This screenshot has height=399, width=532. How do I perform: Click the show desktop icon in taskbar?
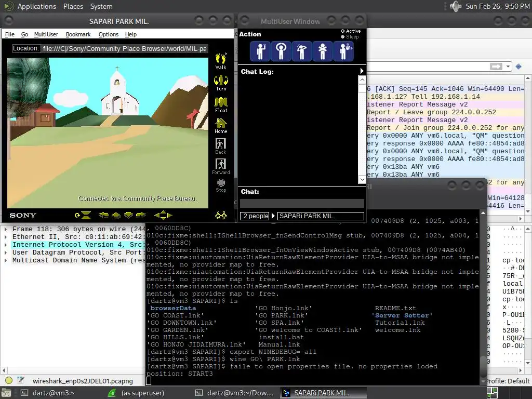[x=6, y=393]
